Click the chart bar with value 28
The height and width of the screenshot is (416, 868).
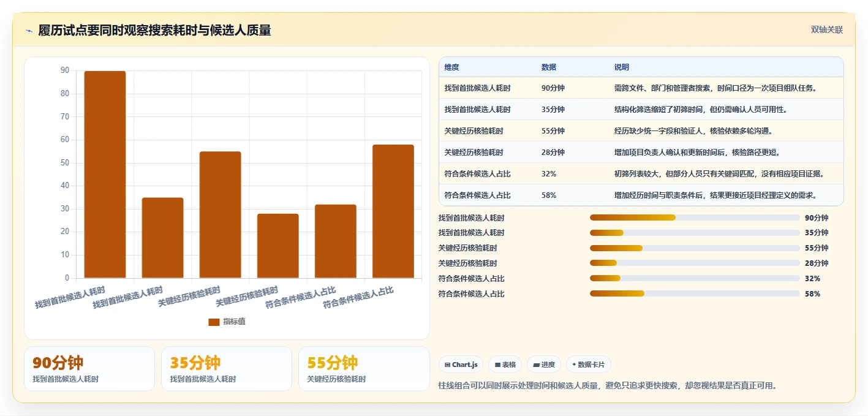pyautogui.click(x=278, y=246)
